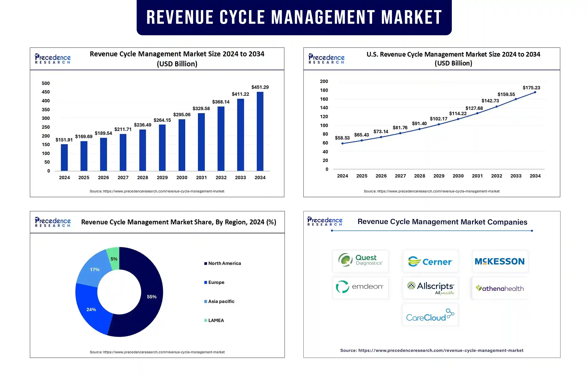Click Precedence Research logo in global market chart
The image size is (588, 376).
pos(53,59)
